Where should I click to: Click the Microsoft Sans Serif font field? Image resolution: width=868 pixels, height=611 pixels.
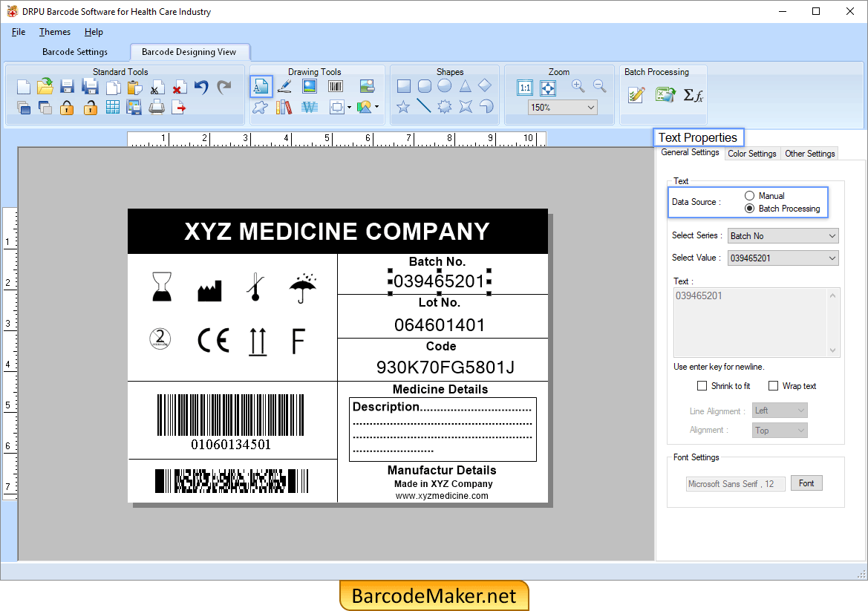(x=736, y=484)
